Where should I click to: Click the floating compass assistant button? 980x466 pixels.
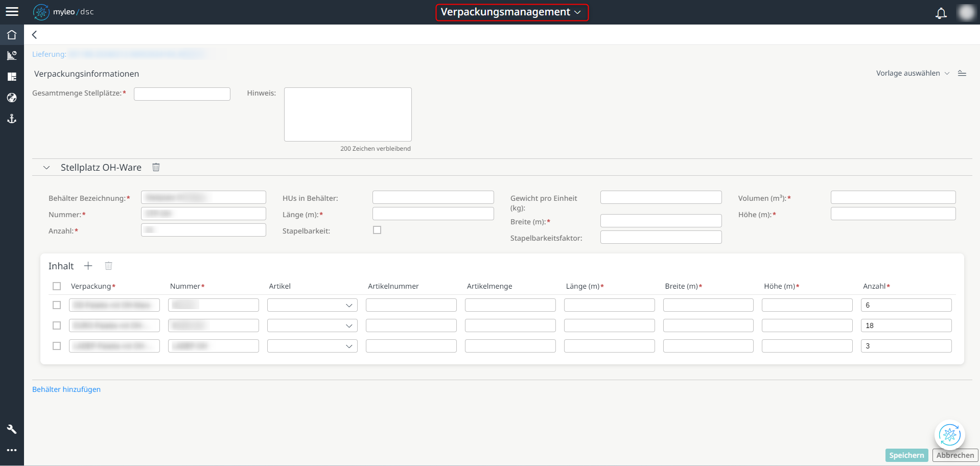coord(949,435)
